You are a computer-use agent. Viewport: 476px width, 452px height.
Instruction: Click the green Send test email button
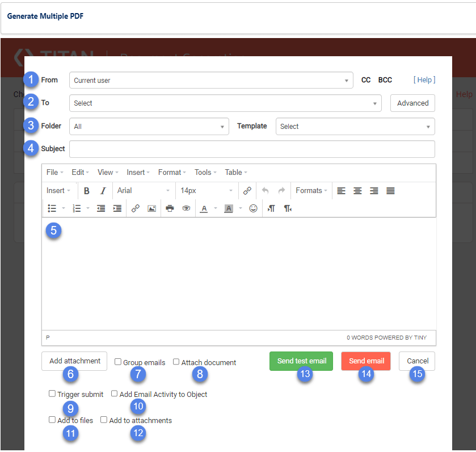pyautogui.click(x=301, y=361)
